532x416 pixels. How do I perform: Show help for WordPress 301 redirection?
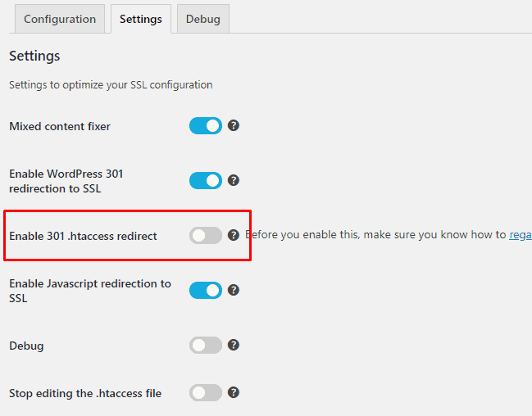[234, 180]
